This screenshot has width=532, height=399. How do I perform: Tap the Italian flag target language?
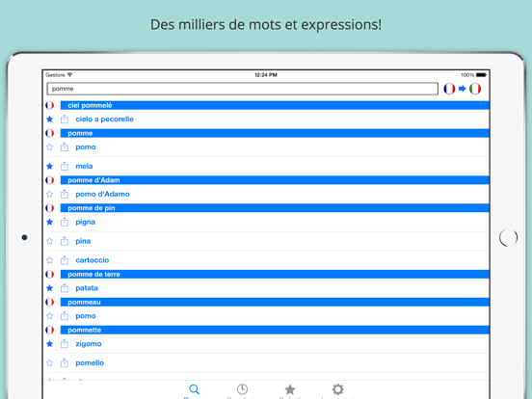[x=475, y=89]
